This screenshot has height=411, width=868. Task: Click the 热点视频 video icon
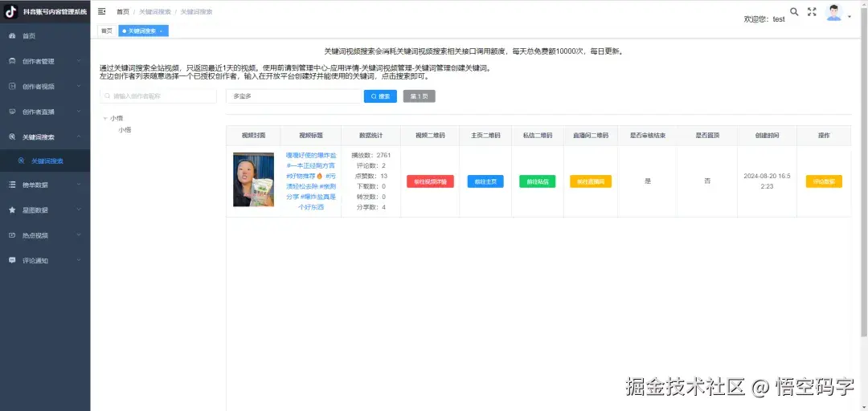pos(12,235)
